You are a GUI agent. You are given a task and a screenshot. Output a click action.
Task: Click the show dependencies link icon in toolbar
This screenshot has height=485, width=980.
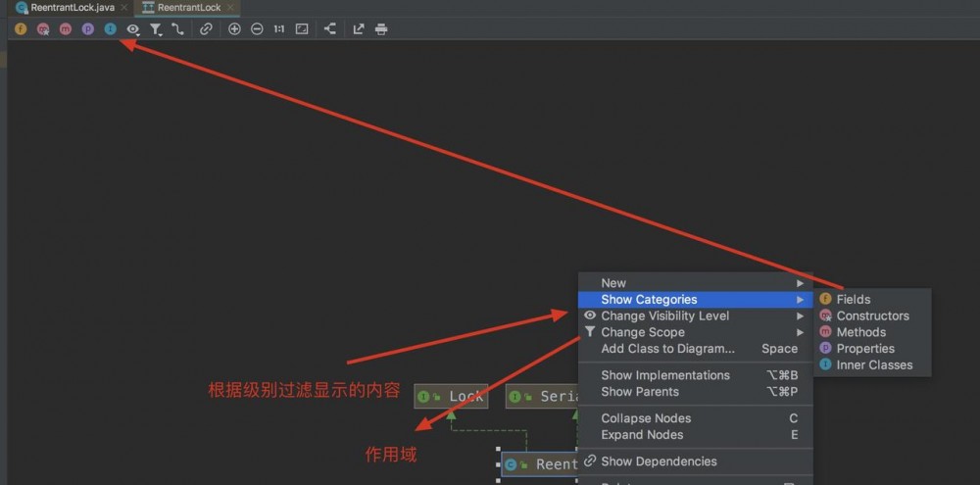pyautogui.click(x=206, y=28)
